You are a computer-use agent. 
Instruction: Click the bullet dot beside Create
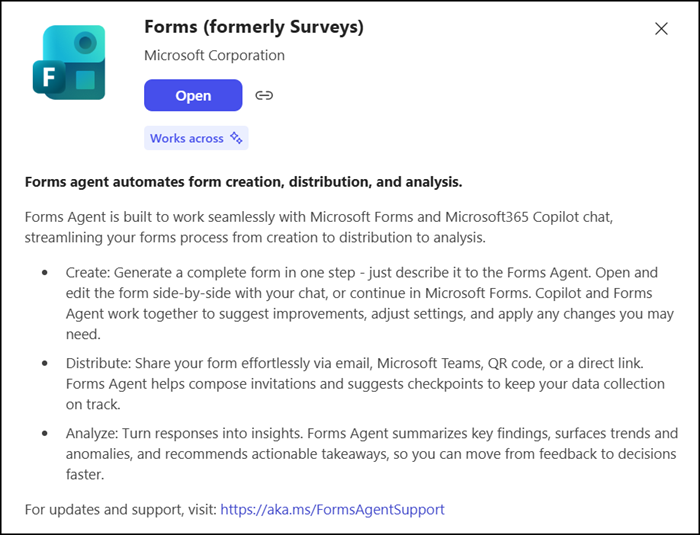(x=45, y=273)
